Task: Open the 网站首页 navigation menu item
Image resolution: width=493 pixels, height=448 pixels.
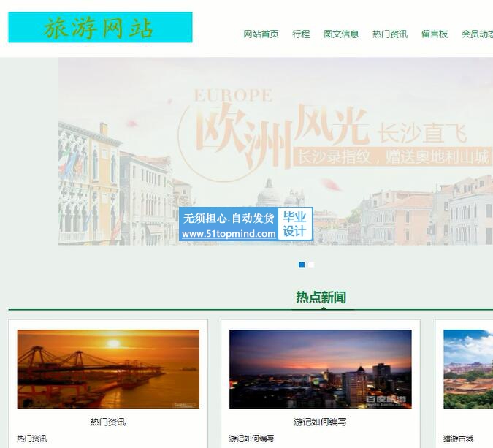Action: 261,34
